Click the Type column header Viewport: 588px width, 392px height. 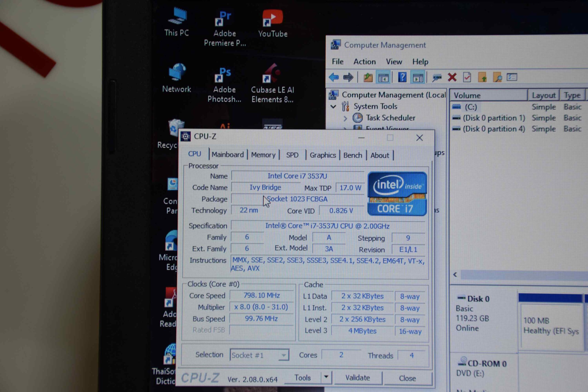tap(572, 95)
